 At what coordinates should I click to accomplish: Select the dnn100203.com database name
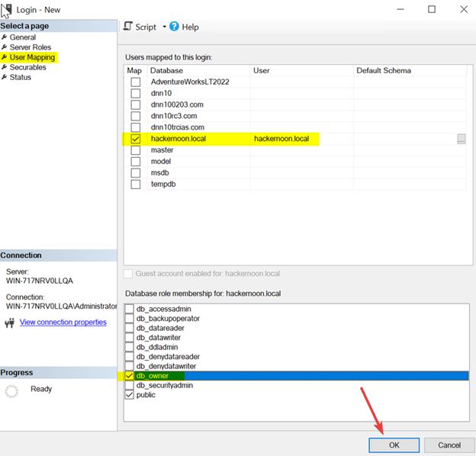click(177, 104)
